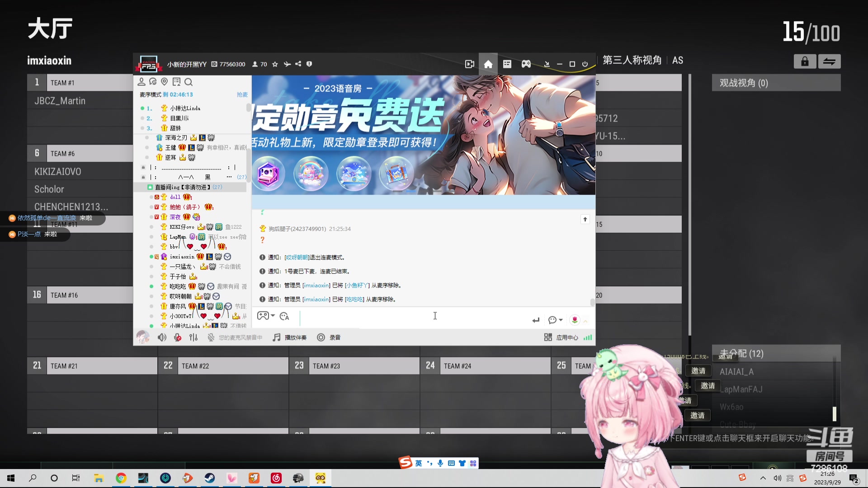Toggle the lock icon near top right

click(x=805, y=61)
